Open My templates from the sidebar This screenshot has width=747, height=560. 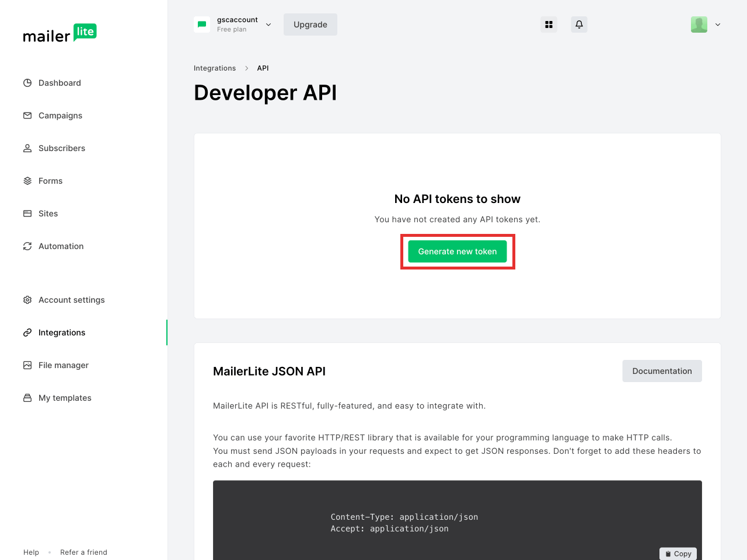pyautogui.click(x=64, y=398)
